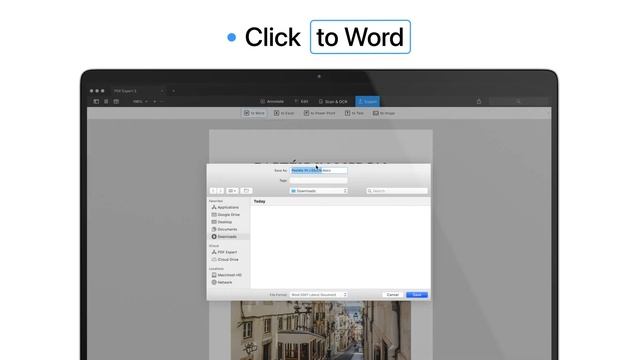Image resolution: width=640 pixels, height=360 pixels.
Task: Toggle the left sidebar panel icon
Action: point(96,101)
